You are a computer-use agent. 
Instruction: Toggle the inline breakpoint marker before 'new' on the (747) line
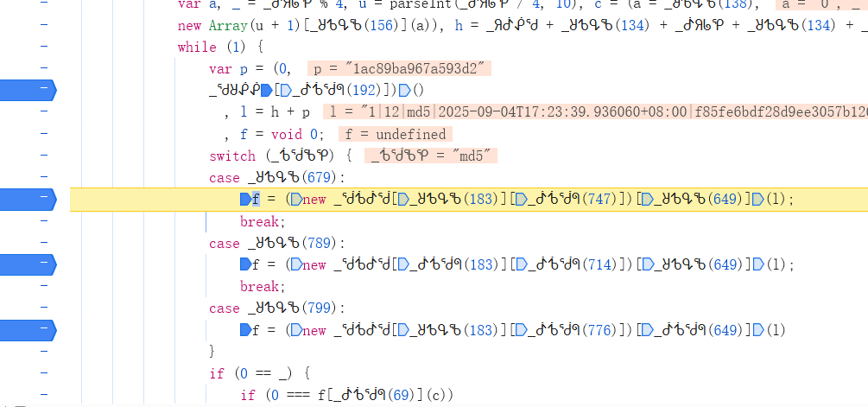[297, 200]
